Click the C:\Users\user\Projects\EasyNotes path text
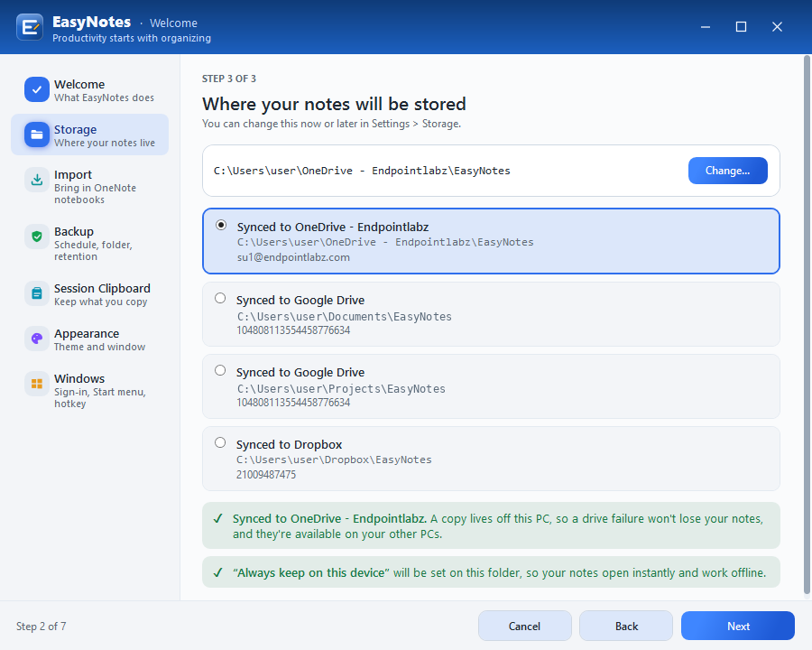The height and width of the screenshot is (650, 812). (341, 389)
